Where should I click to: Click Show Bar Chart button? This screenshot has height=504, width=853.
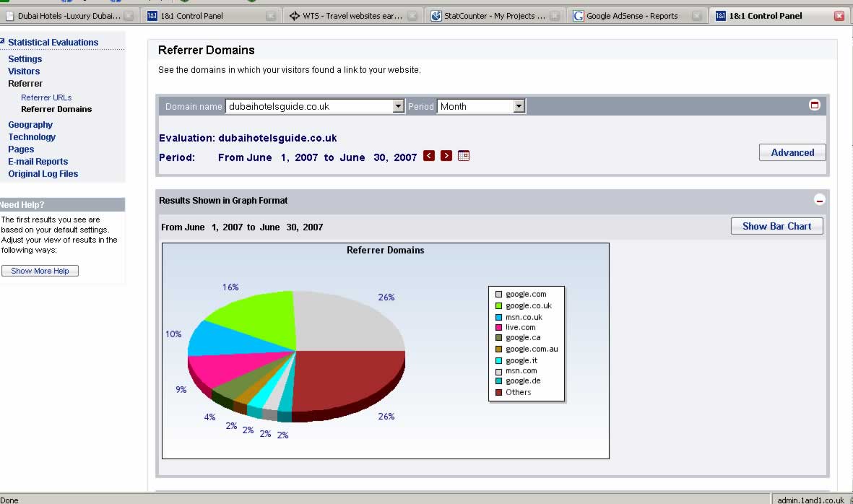[776, 226]
